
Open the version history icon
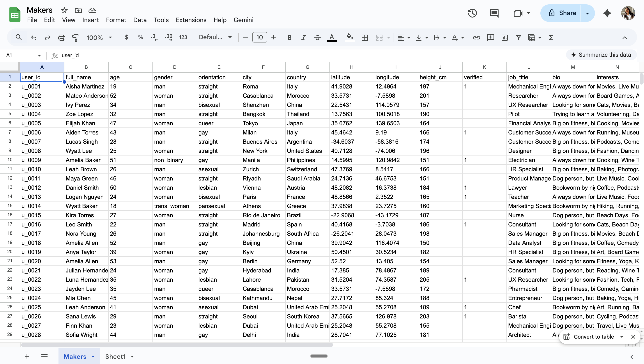[472, 13]
